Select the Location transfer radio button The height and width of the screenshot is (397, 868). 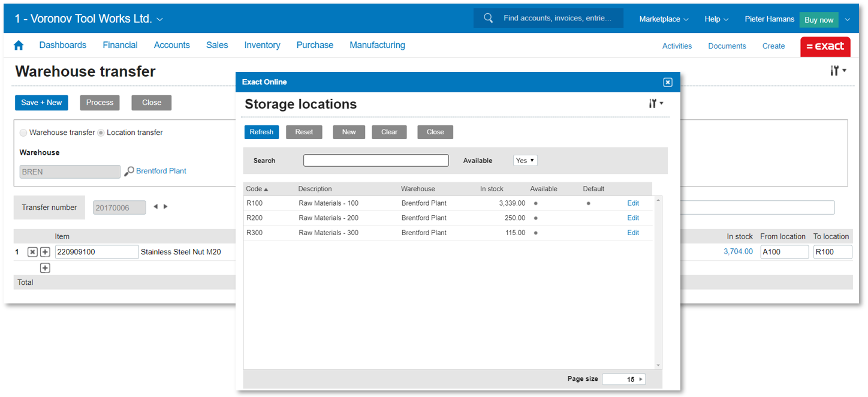pyautogui.click(x=101, y=133)
